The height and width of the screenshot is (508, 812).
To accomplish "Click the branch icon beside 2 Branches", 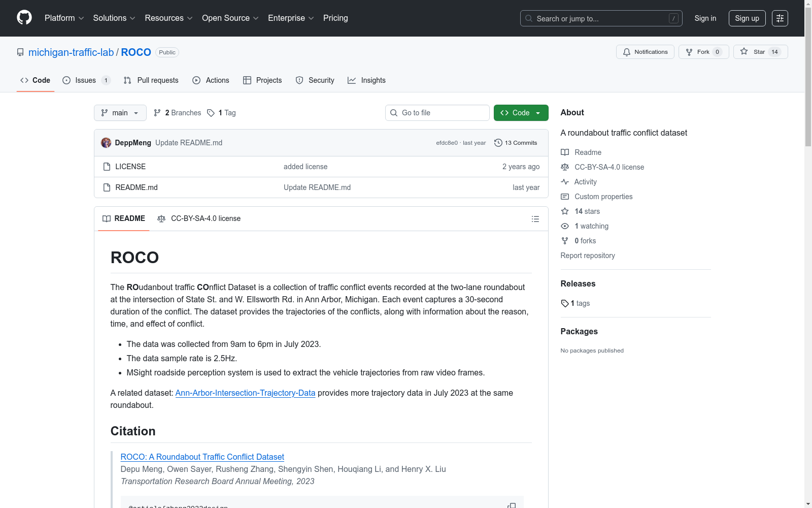I will click(157, 113).
